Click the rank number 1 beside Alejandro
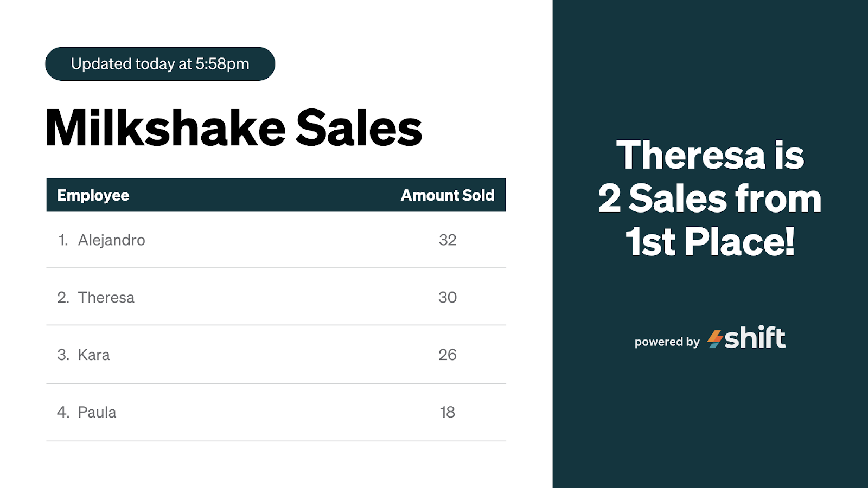The height and width of the screenshot is (488, 868). pyautogui.click(x=63, y=240)
